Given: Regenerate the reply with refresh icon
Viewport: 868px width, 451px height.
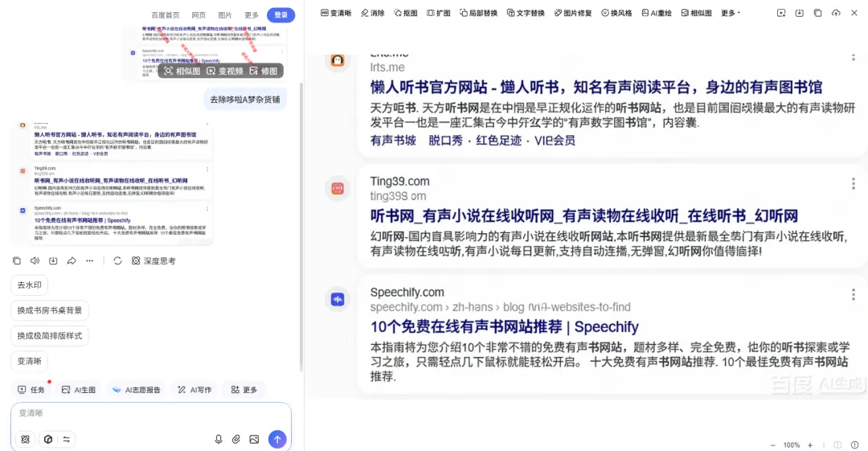Looking at the screenshot, I should 117,261.
